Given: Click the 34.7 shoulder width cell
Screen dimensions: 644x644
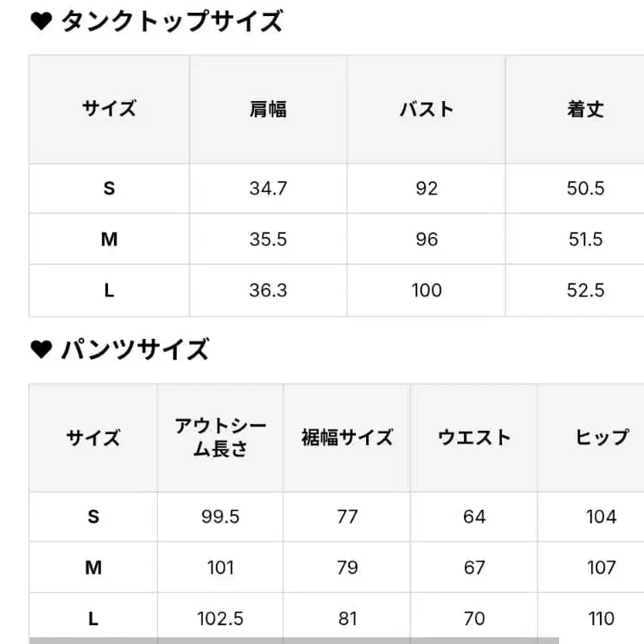Looking at the screenshot, I should (x=268, y=189).
